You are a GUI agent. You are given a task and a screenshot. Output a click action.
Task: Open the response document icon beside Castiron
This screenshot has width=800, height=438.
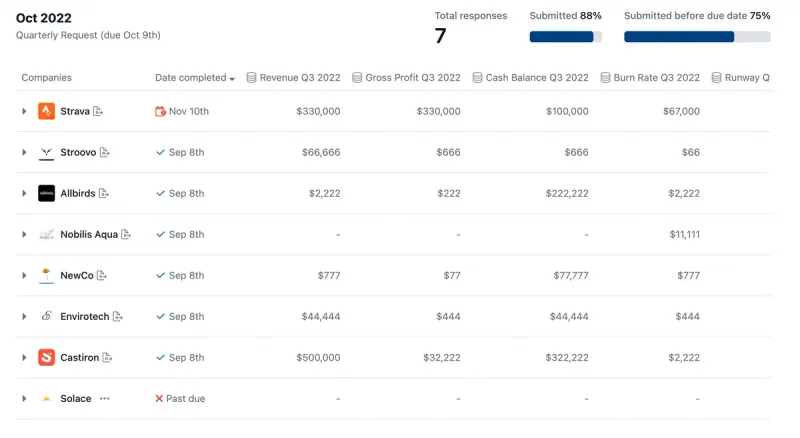[107, 357]
